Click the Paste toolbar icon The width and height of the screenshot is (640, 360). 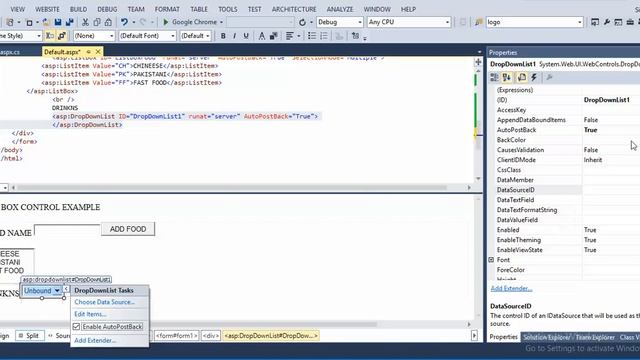click(x=108, y=22)
